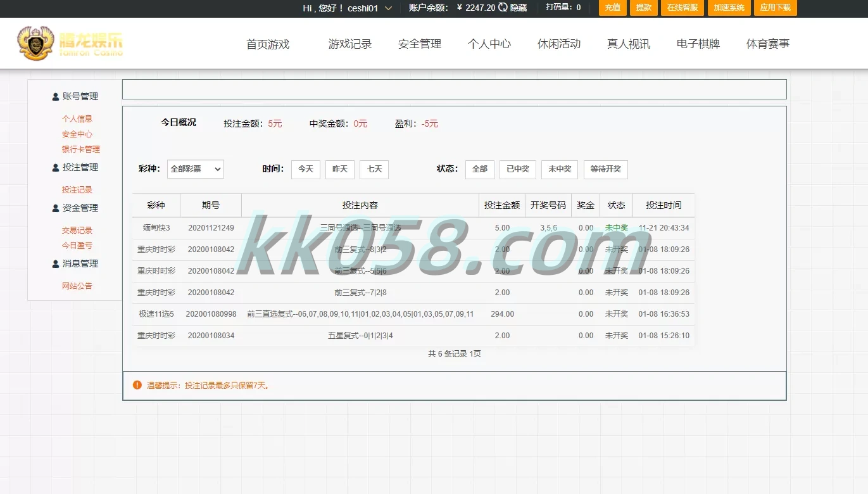Click the orange warning tip icon
Screen dimensions: 868x494
tap(137, 385)
